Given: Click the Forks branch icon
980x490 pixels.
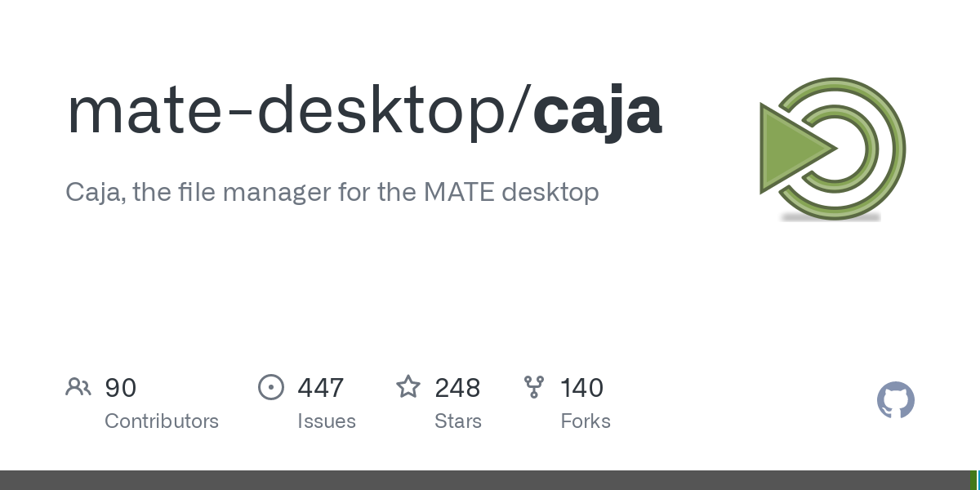Looking at the screenshot, I should tap(534, 387).
